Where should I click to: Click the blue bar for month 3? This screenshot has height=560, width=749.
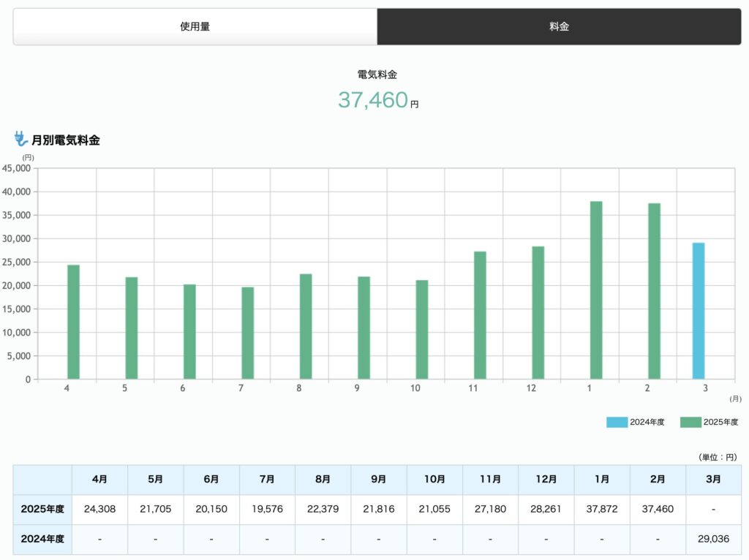click(x=699, y=311)
